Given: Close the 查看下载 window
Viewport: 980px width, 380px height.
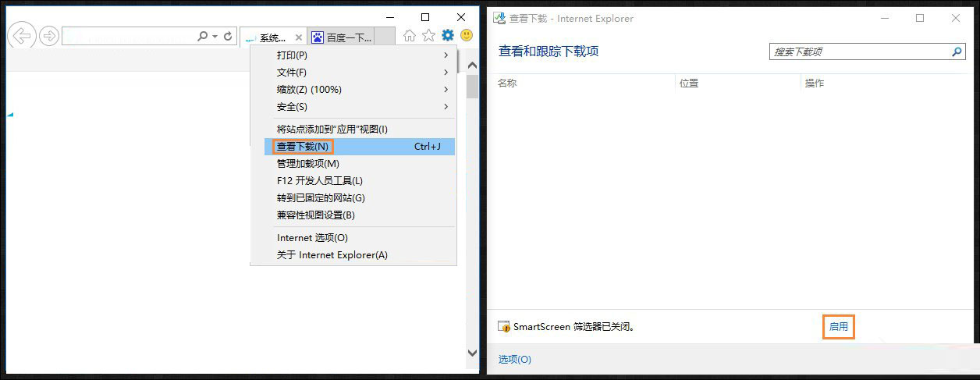Looking at the screenshot, I should click(956, 18).
